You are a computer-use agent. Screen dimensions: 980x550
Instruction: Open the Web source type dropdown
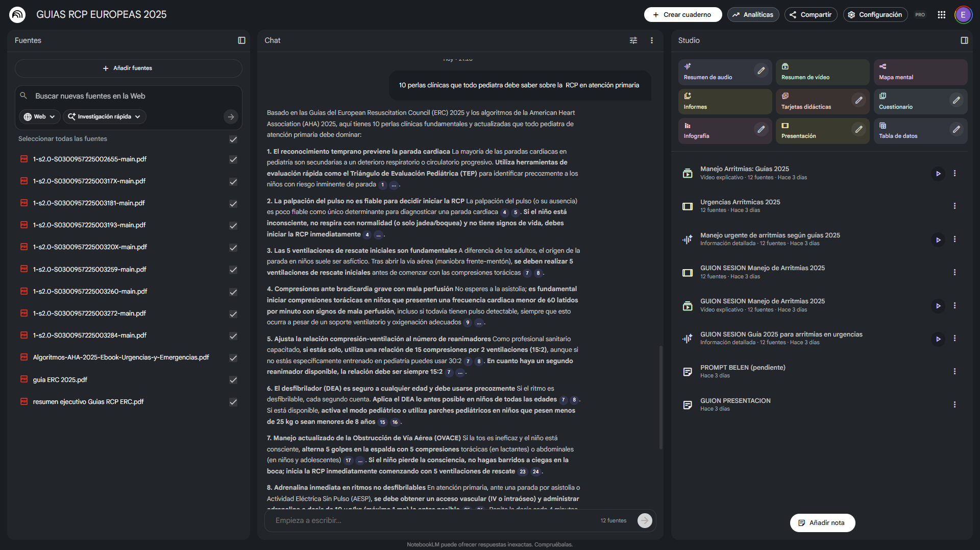(x=39, y=116)
